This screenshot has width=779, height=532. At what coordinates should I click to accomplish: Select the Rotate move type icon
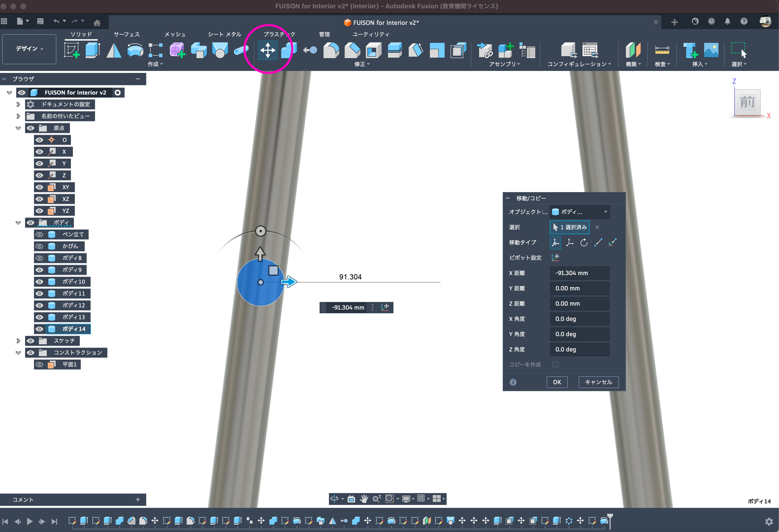point(584,242)
